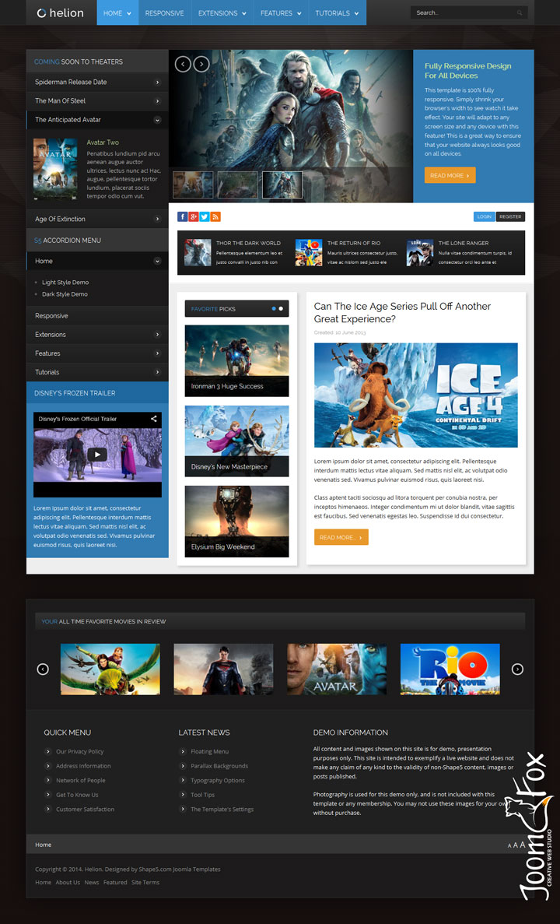The image size is (560, 924).
Task: Open Elysium Big Weekend pick
Action: tap(236, 522)
